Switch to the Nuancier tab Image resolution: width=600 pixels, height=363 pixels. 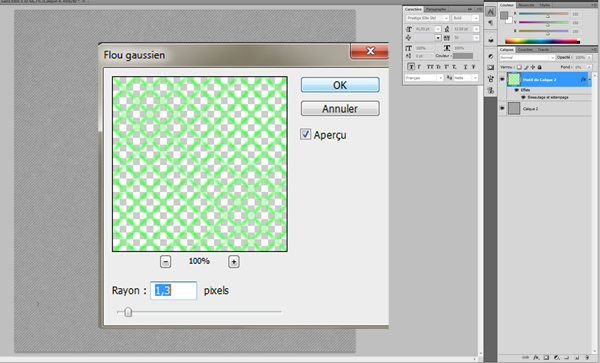(526, 5)
